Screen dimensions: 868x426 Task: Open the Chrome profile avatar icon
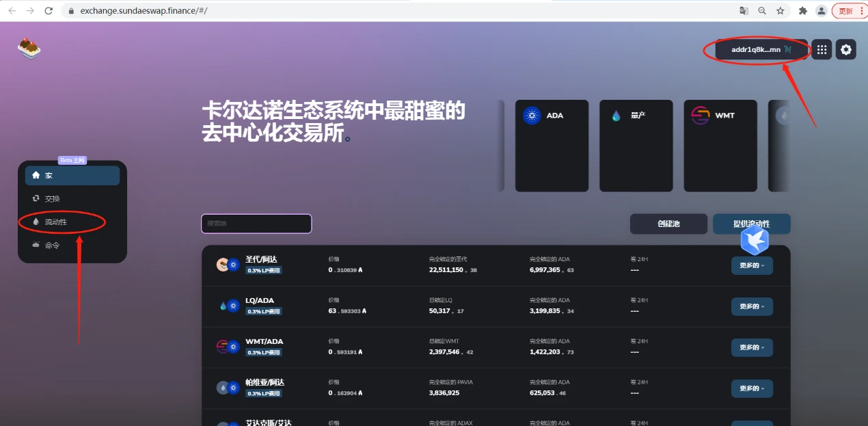(821, 11)
